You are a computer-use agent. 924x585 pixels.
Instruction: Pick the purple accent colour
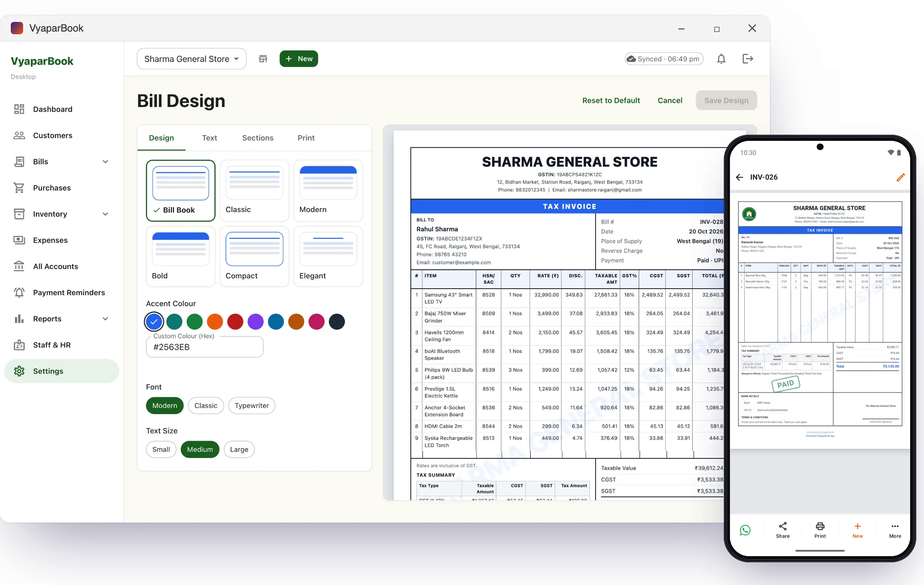256,322
